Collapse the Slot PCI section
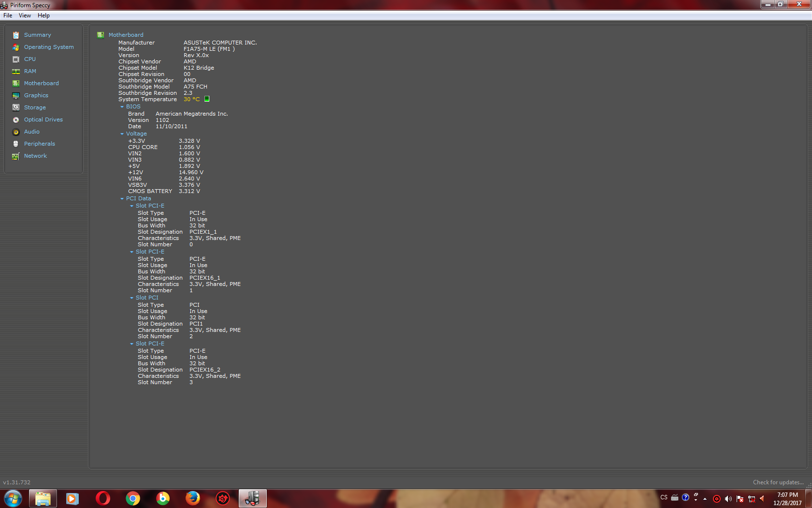This screenshot has width=812, height=508. [132, 298]
